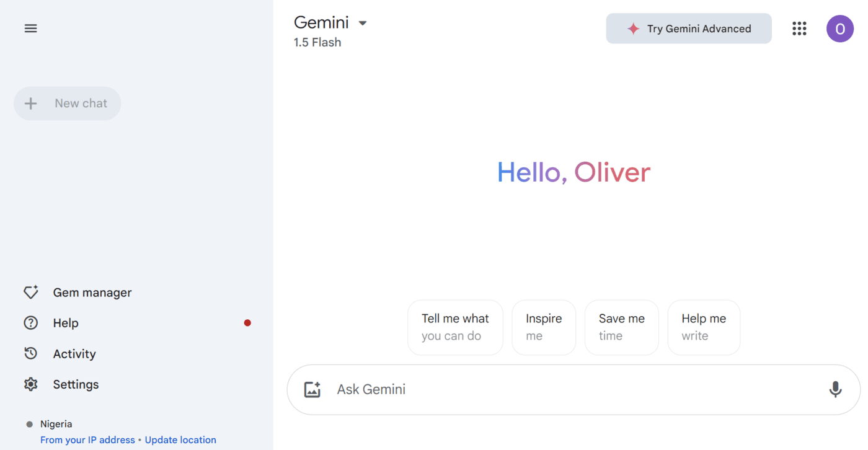
Task: Click the Help question mark icon
Action: click(30, 323)
